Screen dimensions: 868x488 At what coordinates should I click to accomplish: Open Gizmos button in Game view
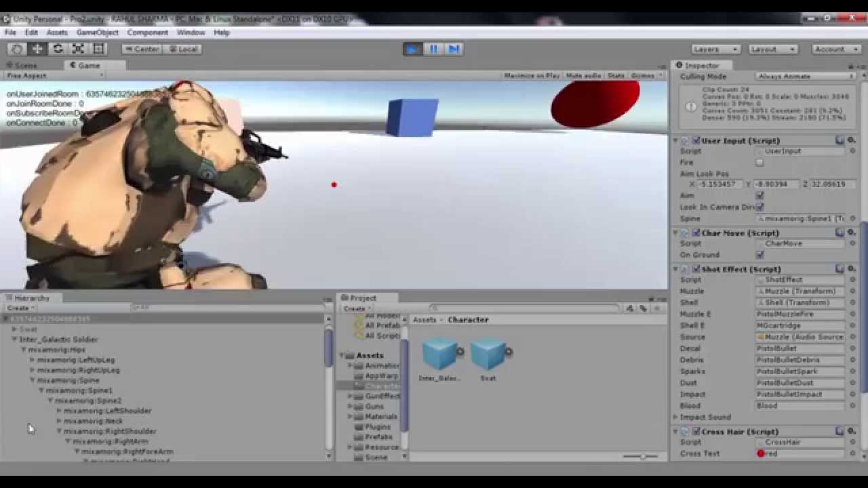pyautogui.click(x=645, y=75)
